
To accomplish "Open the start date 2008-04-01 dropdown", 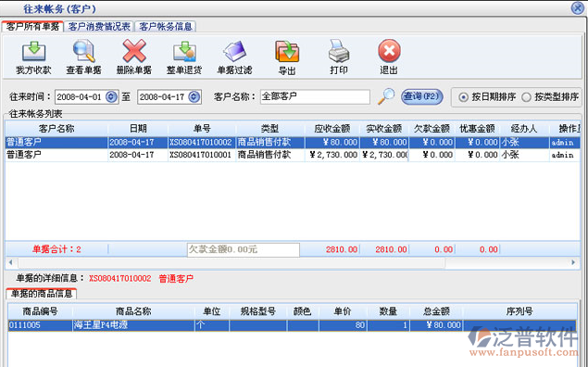I will (111, 96).
